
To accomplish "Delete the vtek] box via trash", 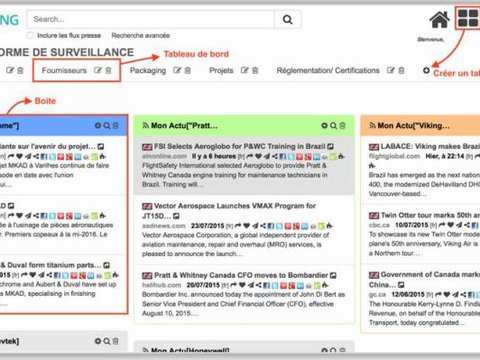I will point(116,341).
